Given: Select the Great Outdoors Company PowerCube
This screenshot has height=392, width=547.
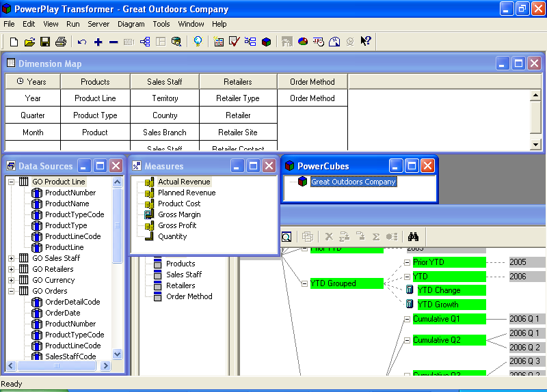Looking at the screenshot, I should pos(353,182).
